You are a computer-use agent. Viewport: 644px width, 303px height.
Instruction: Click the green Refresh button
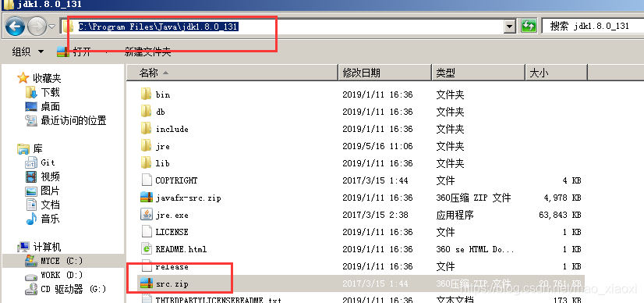529,27
